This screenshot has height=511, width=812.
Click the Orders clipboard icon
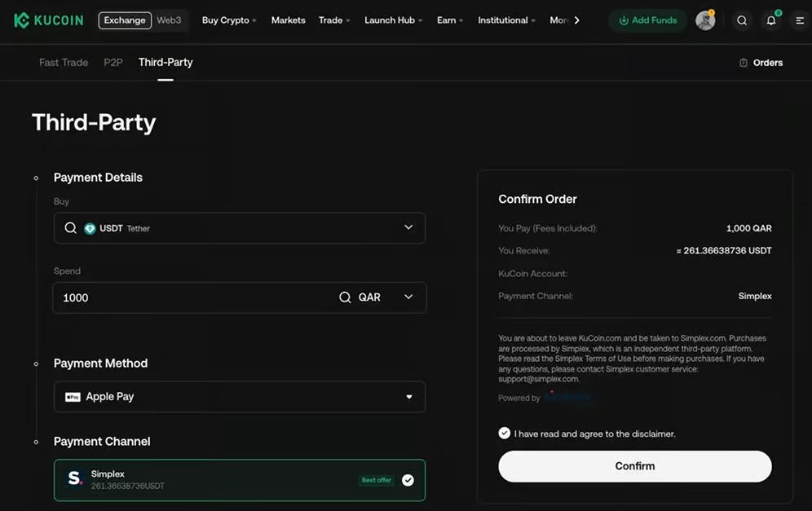click(x=744, y=63)
